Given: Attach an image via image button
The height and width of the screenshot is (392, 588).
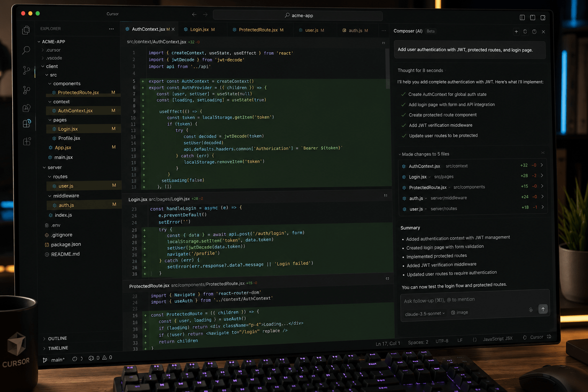Looking at the screenshot, I should pyautogui.click(x=459, y=312).
